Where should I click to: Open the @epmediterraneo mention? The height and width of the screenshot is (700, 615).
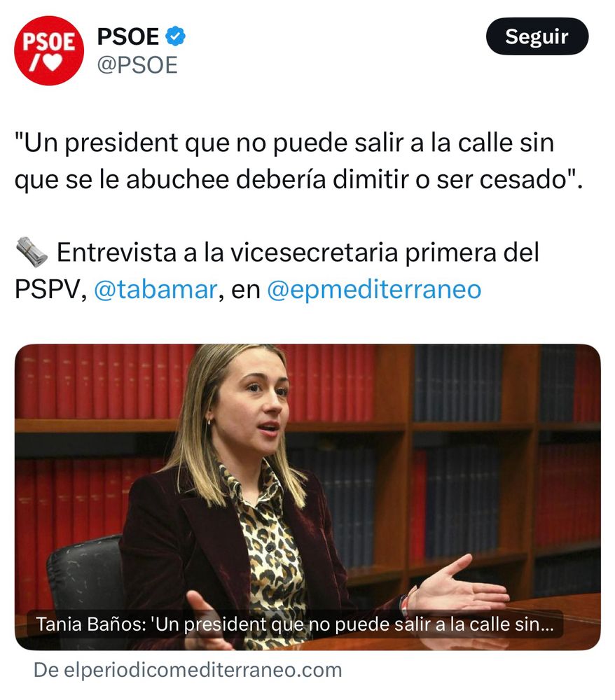coord(374,289)
